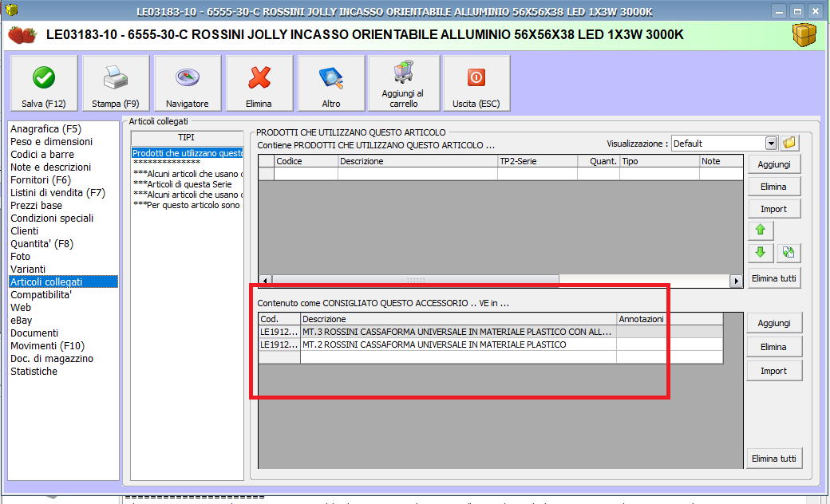Click lower Elimina tutti button
This screenshot has width=830, height=504.
pos(774,459)
